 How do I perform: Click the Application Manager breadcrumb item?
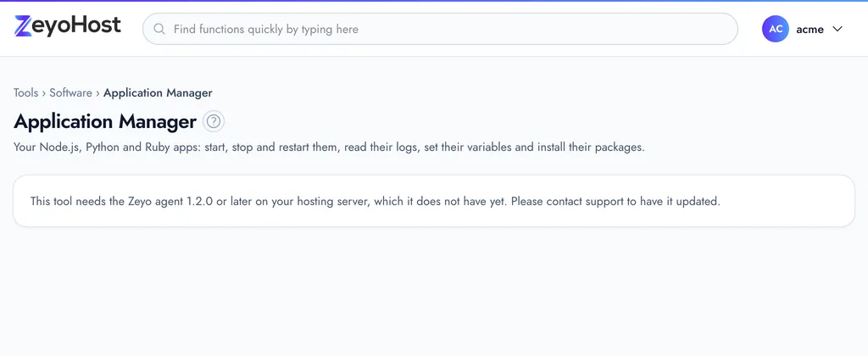click(158, 93)
